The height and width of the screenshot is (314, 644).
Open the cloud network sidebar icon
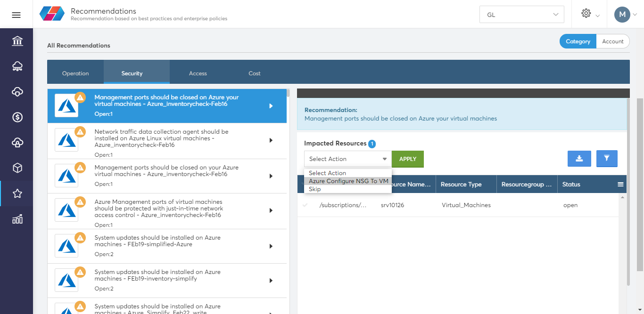tap(17, 66)
